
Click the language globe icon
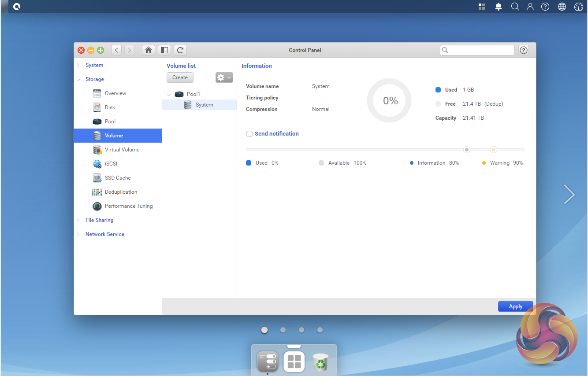(x=562, y=7)
